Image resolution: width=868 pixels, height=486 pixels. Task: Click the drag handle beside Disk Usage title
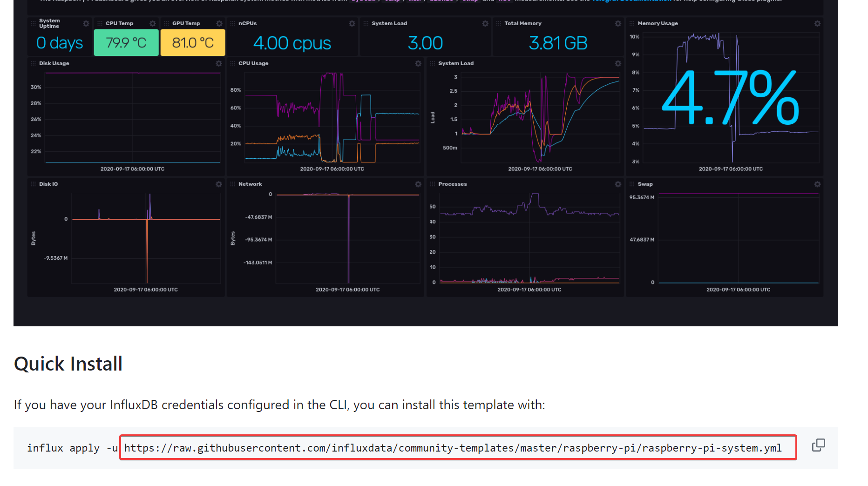[33, 63]
